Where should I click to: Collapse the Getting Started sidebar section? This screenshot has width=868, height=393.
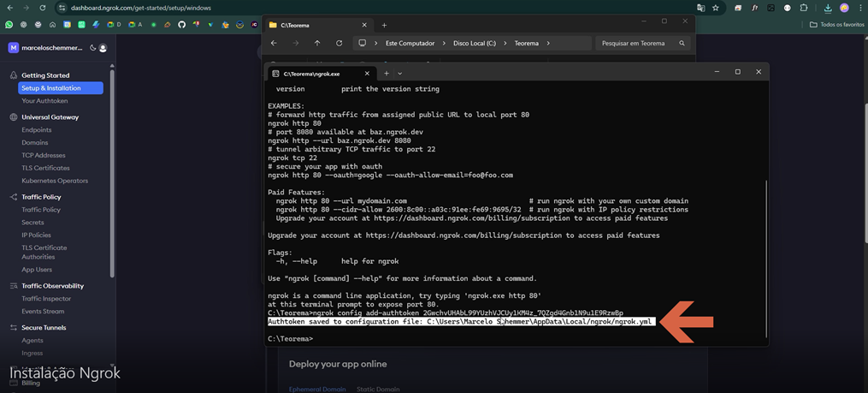point(45,75)
